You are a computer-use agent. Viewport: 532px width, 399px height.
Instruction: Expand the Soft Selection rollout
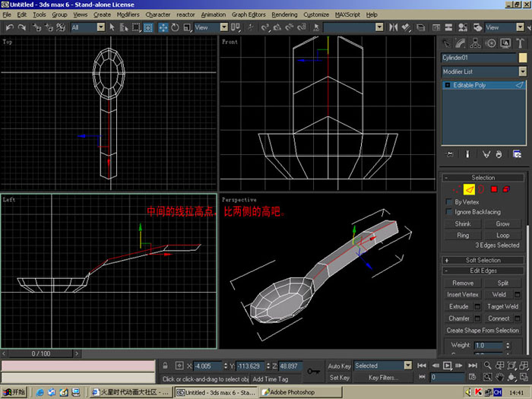[x=483, y=260]
